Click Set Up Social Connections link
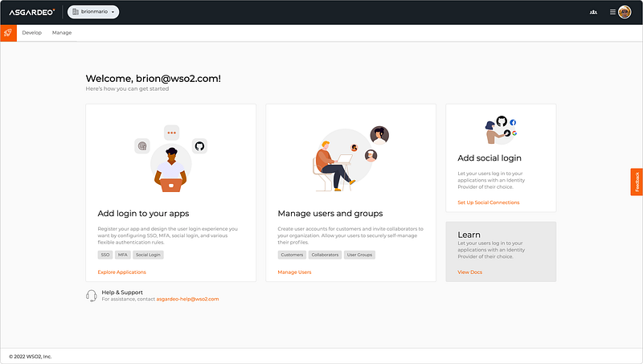The width and height of the screenshot is (643, 364). 489,202
